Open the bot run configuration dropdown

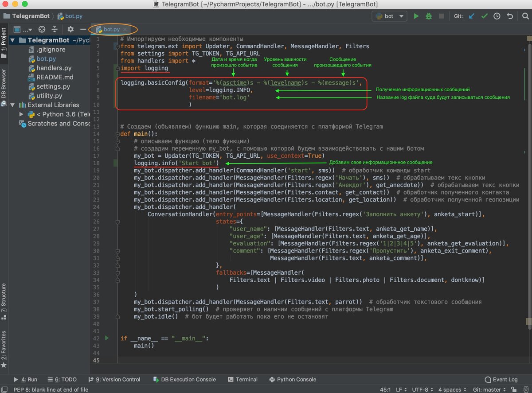click(389, 16)
